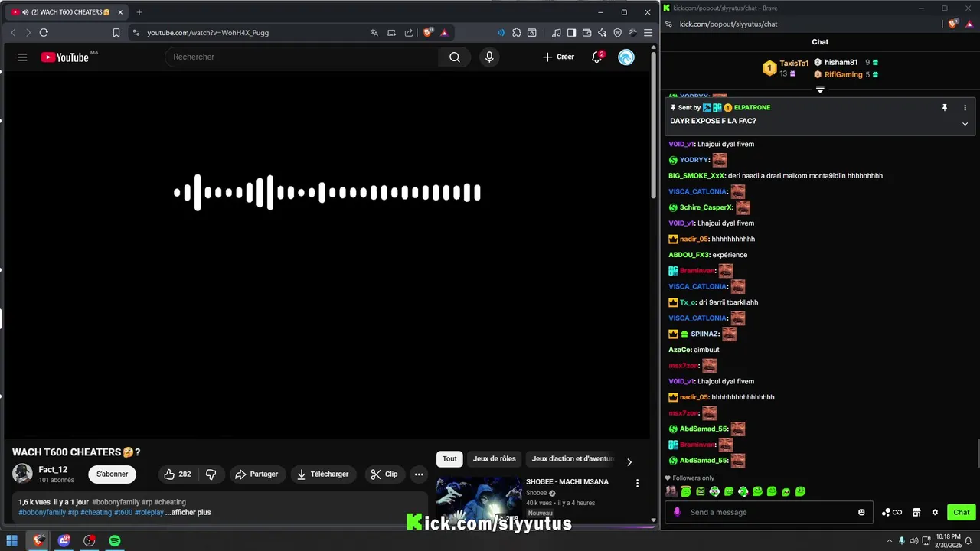Viewport: 980px width, 551px height.
Task: Open Discord from the taskbar
Action: click(64, 541)
